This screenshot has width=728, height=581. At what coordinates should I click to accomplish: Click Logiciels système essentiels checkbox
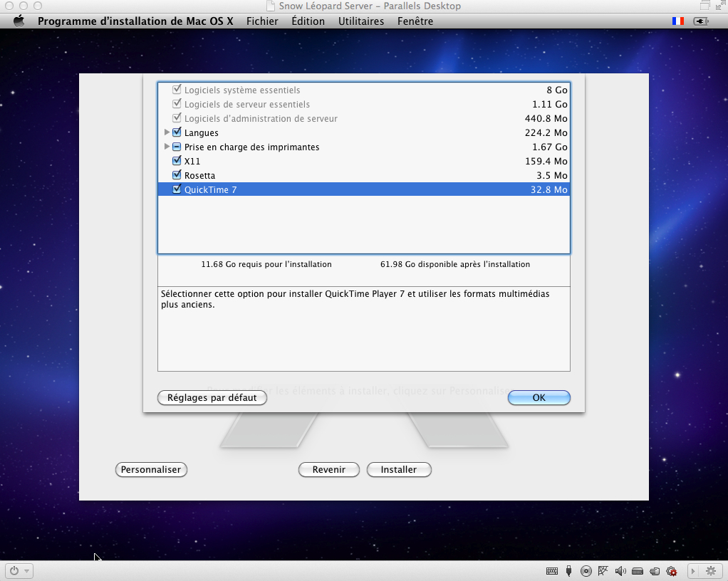(177, 89)
